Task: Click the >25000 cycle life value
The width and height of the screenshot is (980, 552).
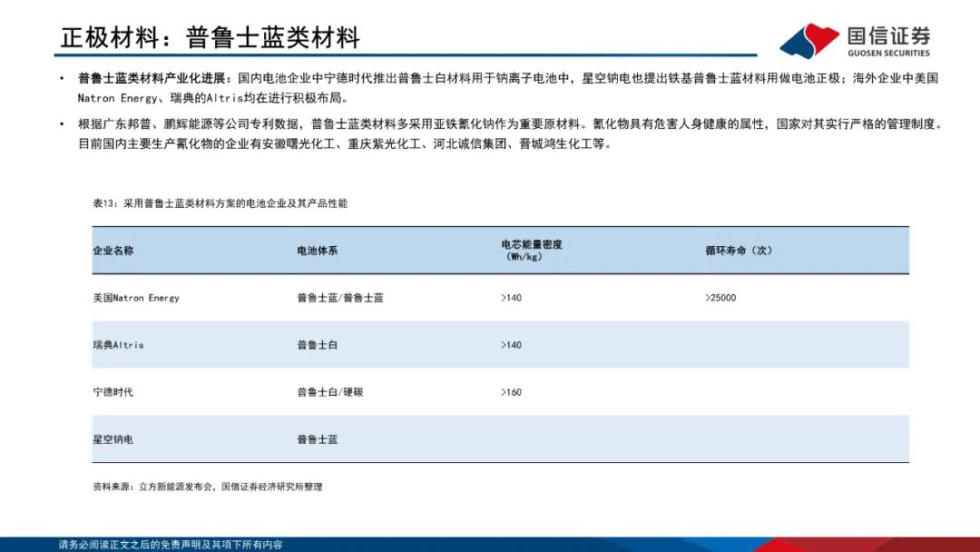Action: point(720,298)
